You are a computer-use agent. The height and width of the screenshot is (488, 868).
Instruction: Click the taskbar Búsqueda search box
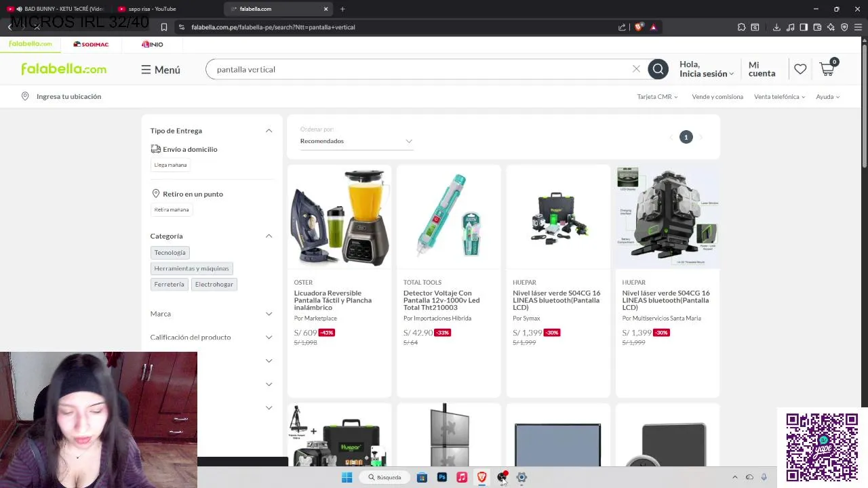384,477
